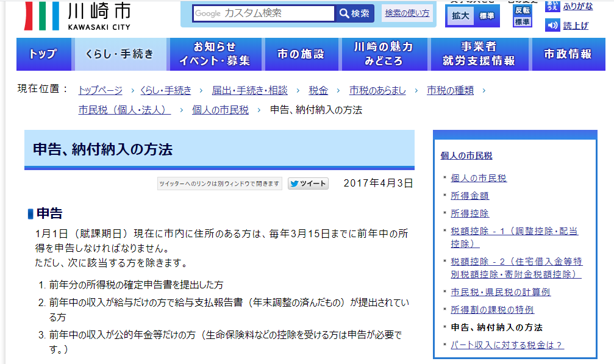Screen dimensions: 614x364
Task: Open sidebar link パート収入に対する税金は？
Action: coord(507,345)
